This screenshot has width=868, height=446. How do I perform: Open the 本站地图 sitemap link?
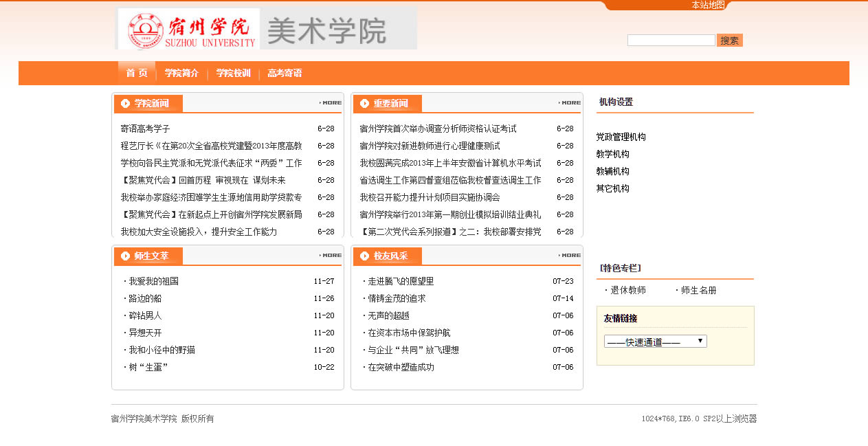tap(708, 5)
